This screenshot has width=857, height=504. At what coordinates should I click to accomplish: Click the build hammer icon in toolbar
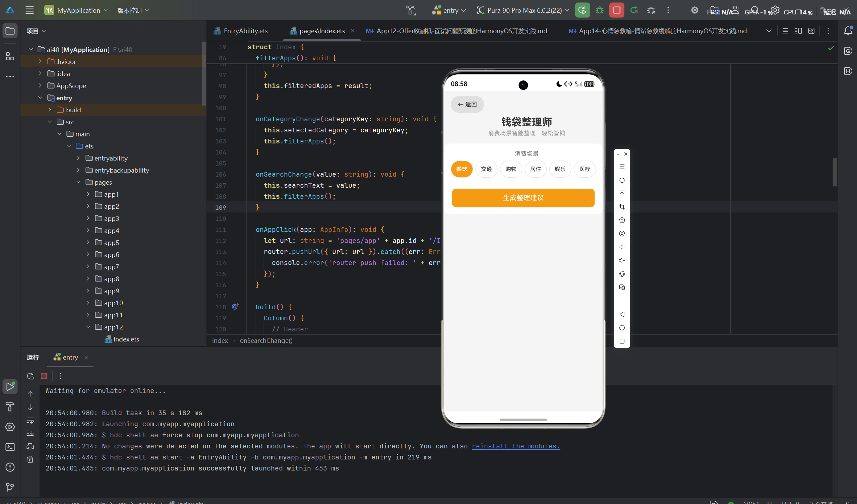411,10
